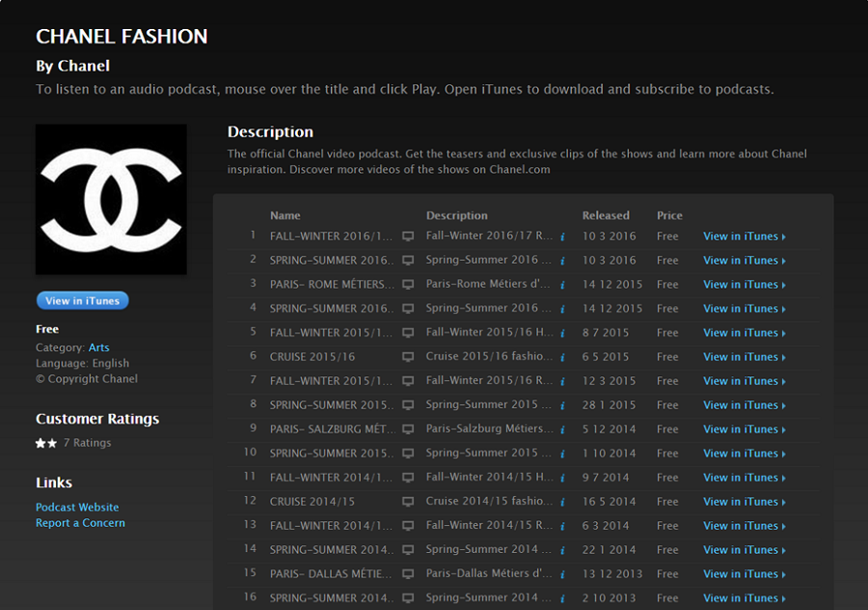Click release date 13 12 2013
This screenshot has height=610, width=868.
point(612,574)
